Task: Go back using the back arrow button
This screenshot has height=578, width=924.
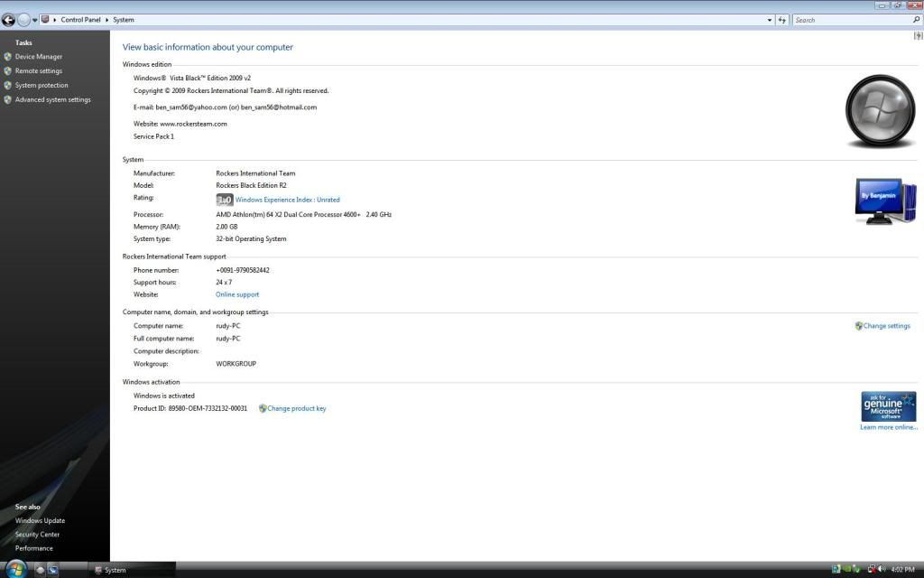Action: 8,20
